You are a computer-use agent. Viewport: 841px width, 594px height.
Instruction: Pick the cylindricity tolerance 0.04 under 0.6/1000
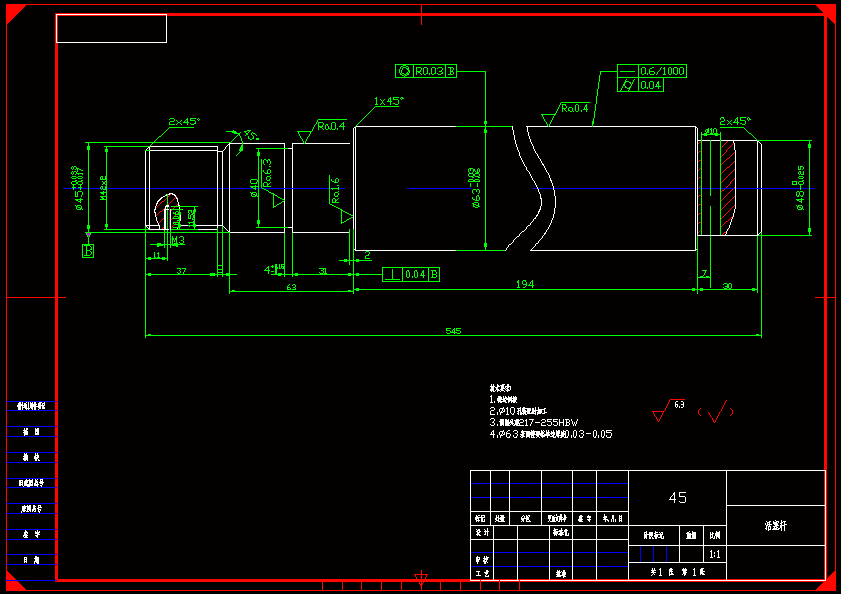click(x=640, y=85)
